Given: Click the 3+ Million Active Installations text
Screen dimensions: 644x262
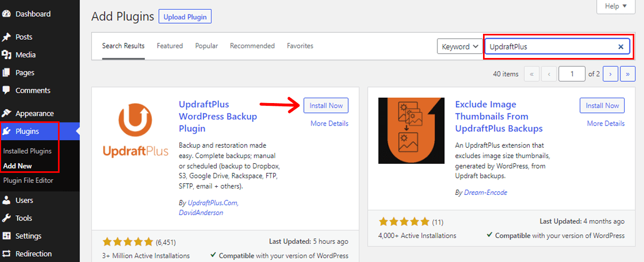Looking at the screenshot, I should 146,256.
